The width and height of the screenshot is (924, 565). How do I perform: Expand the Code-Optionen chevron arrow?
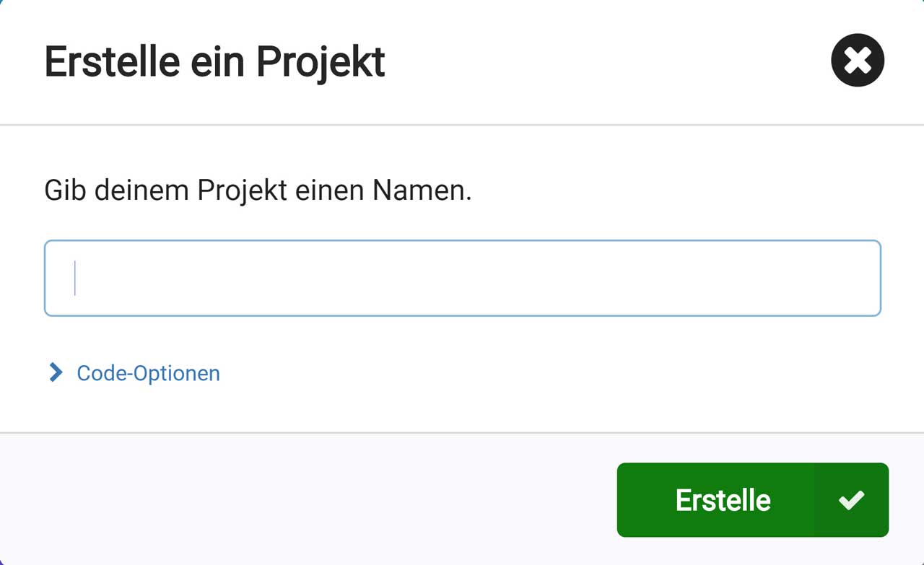[56, 372]
